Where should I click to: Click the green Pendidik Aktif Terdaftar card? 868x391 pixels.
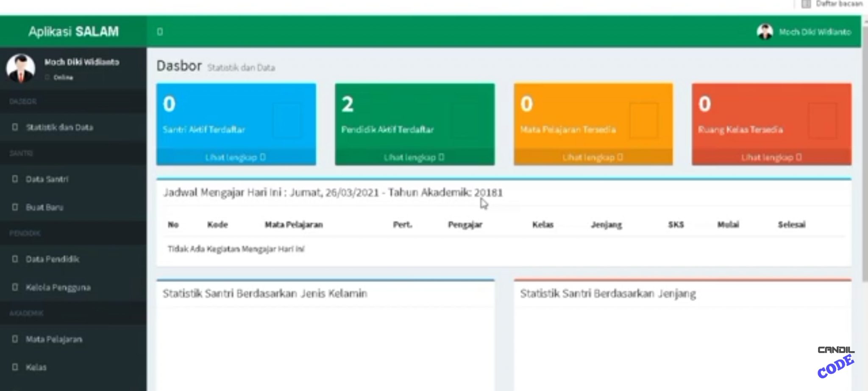tap(414, 119)
